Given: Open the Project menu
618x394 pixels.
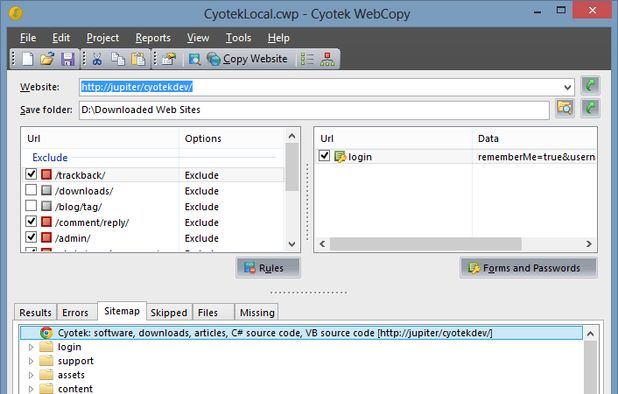Looking at the screenshot, I should 102,38.
